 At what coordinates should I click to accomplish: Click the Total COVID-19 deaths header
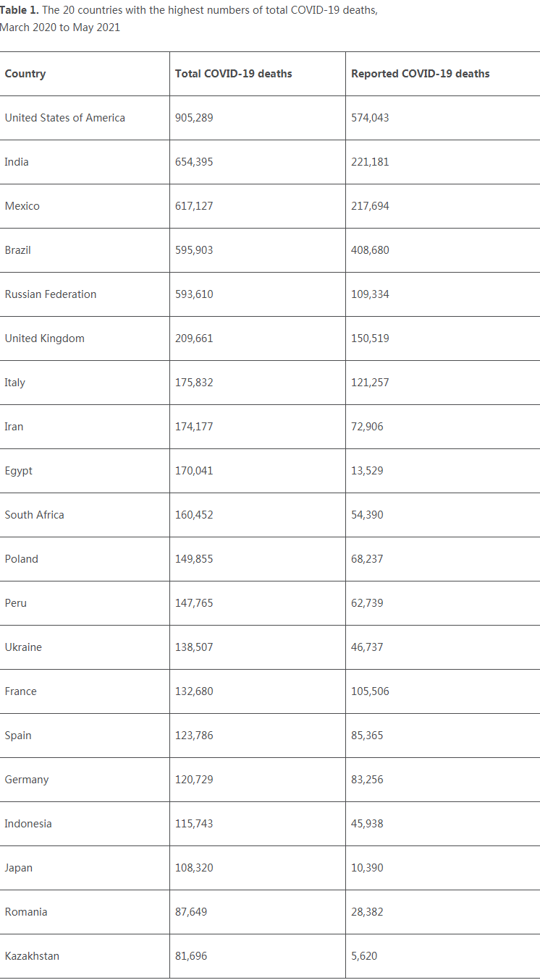(233, 74)
